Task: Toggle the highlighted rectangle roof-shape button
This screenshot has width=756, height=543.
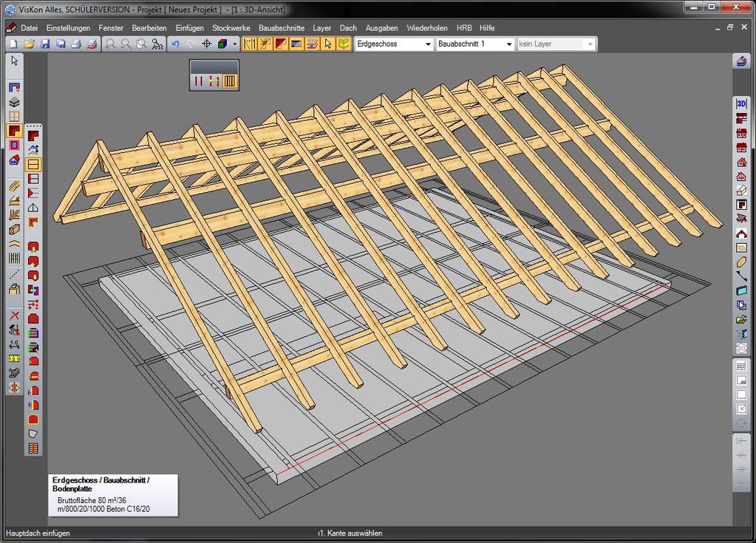Action: 33,164
